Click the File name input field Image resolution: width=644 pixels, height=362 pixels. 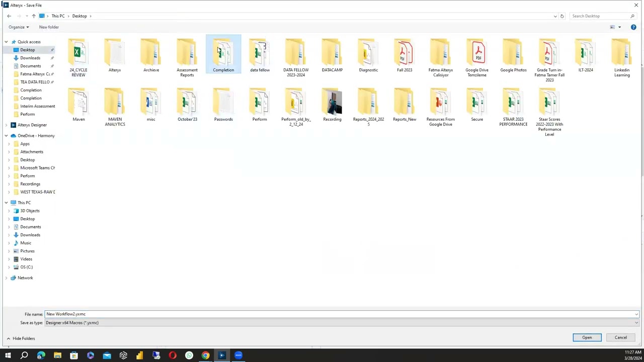coord(339,314)
